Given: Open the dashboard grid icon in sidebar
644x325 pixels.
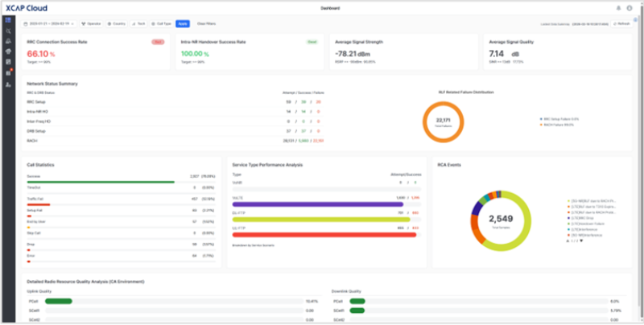Looking at the screenshot, I should click(8, 20).
